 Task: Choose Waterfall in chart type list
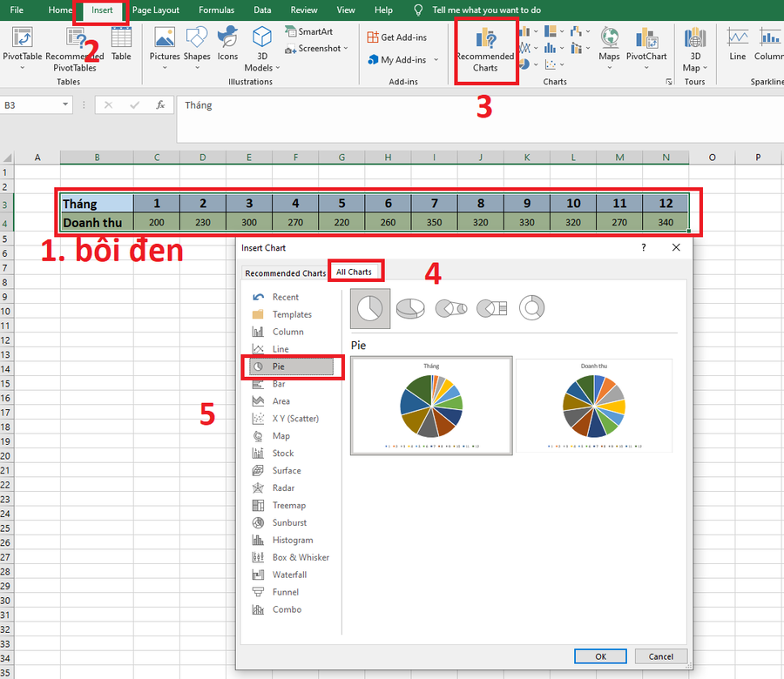coord(291,575)
